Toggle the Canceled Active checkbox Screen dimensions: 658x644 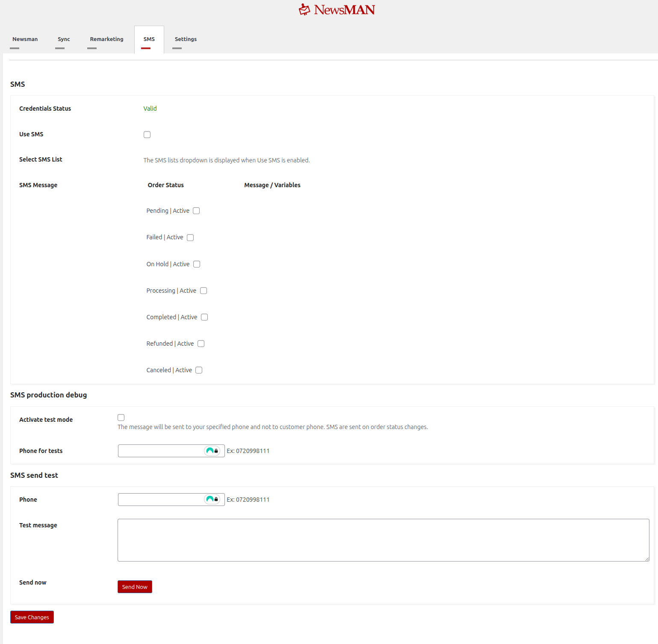(199, 370)
